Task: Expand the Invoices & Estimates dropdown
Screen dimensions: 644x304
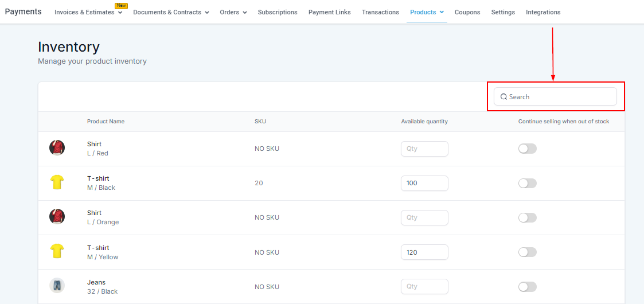Action: [x=120, y=13]
